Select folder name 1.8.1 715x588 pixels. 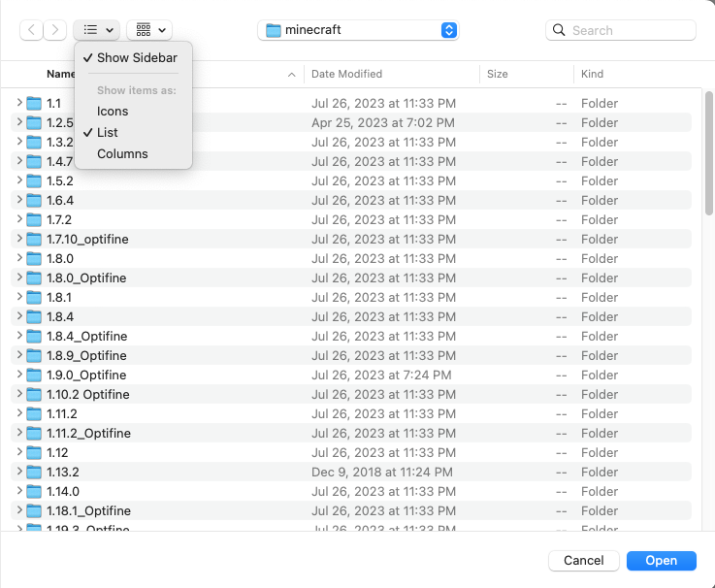(x=59, y=298)
